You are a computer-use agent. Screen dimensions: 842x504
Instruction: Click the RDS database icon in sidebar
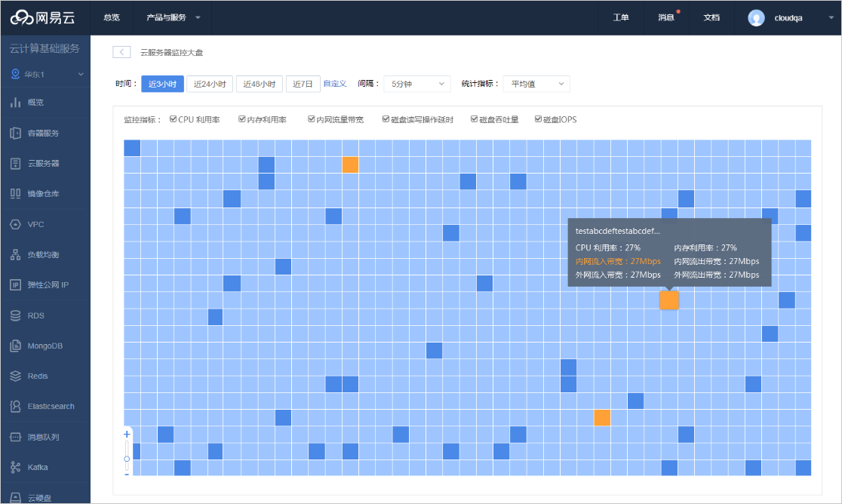[x=15, y=315]
